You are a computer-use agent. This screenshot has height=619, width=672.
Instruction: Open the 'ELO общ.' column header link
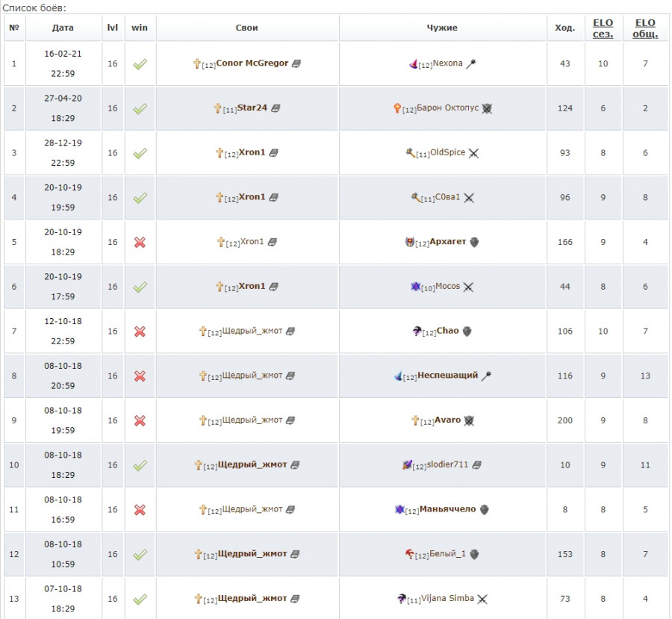[645, 28]
